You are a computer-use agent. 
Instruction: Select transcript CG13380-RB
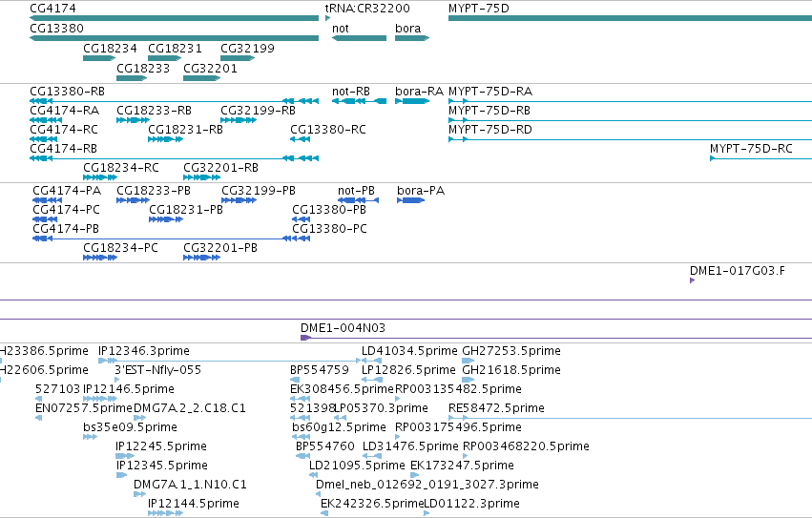tap(174, 101)
